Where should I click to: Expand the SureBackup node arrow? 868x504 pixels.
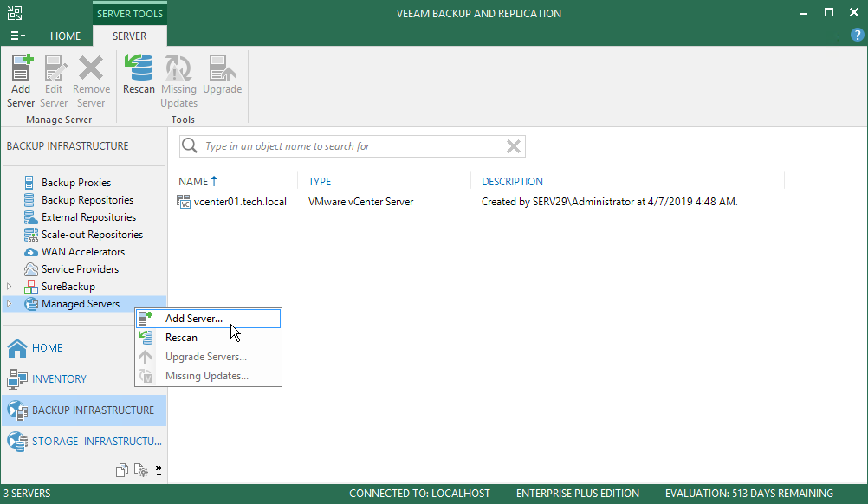(x=9, y=287)
